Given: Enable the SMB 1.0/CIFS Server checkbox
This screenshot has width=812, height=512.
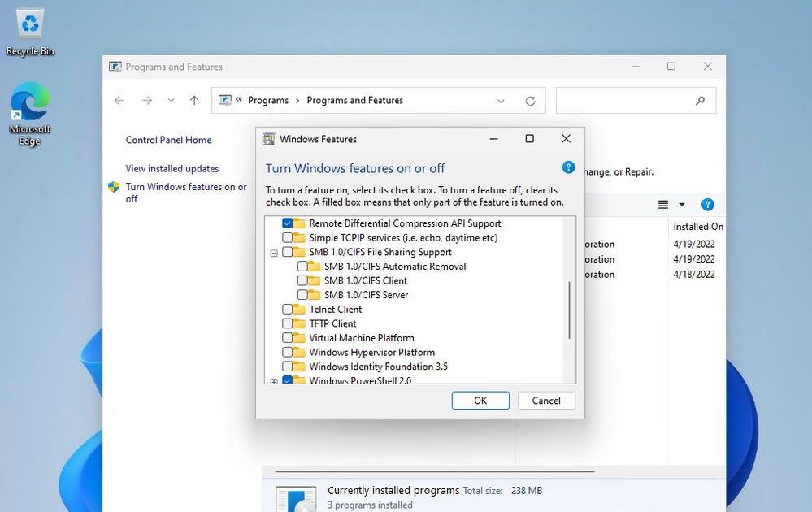Looking at the screenshot, I should (302, 294).
